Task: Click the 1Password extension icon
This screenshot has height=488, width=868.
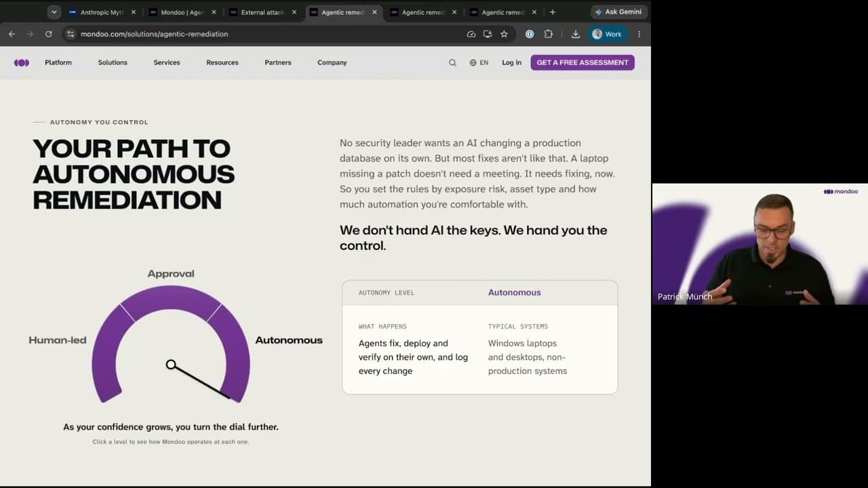Action: coord(530,34)
